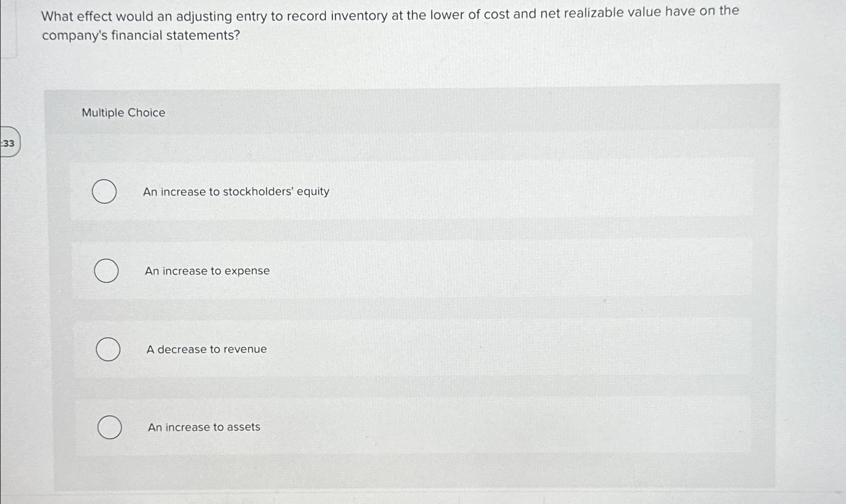Click the ":33" timer tab on the left
This screenshot has height=504, width=846.
click(x=8, y=144)
